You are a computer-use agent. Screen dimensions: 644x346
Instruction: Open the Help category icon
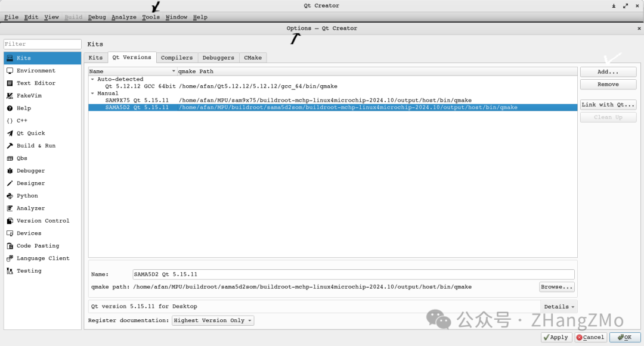[10, 108]
